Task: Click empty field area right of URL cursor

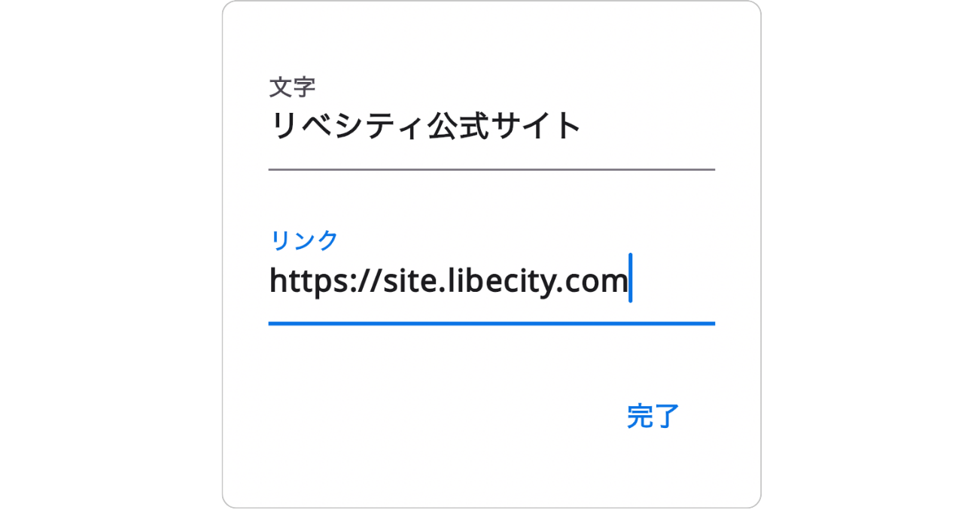Action: pyautogui.click(x=674, y=281)
